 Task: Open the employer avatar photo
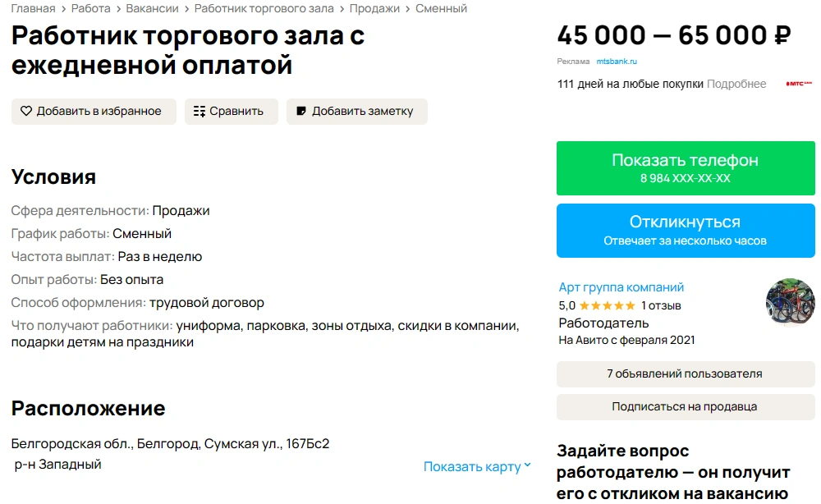pos(790,303)
